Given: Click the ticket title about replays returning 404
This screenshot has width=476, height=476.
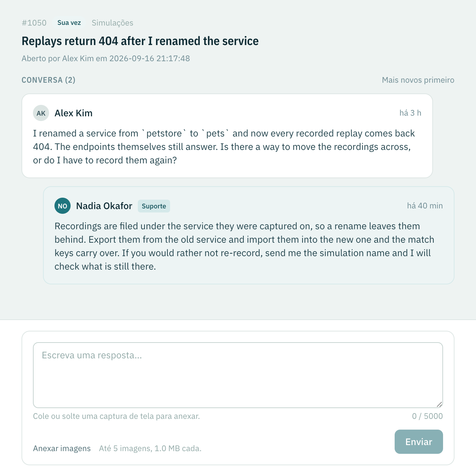Looking at the screenshot, I should click(x=140, y=41).
